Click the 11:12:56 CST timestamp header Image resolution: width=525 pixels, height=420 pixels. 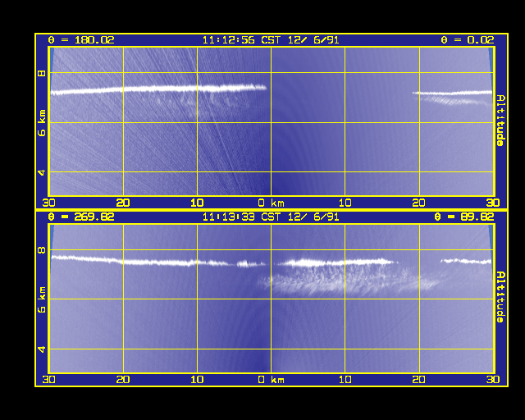[x=271, y=40]
